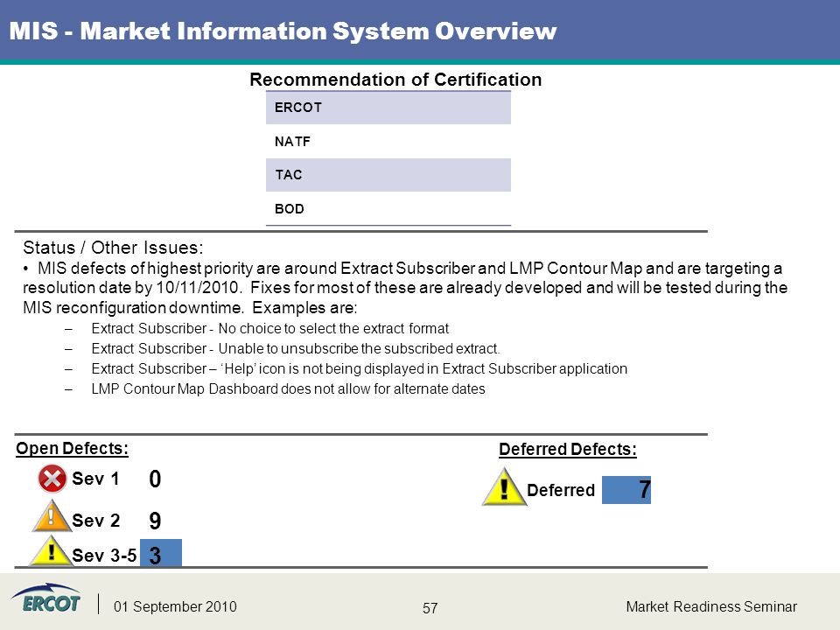Click the 'Deferred Defects:' underlined heading
Viewport: 840px width, 630px height.
(568, 449)
